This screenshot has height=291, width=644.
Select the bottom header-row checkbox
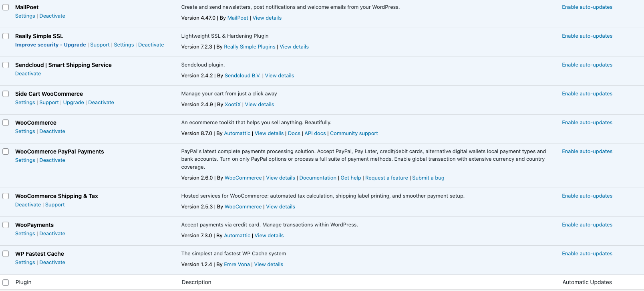[6, 282]
